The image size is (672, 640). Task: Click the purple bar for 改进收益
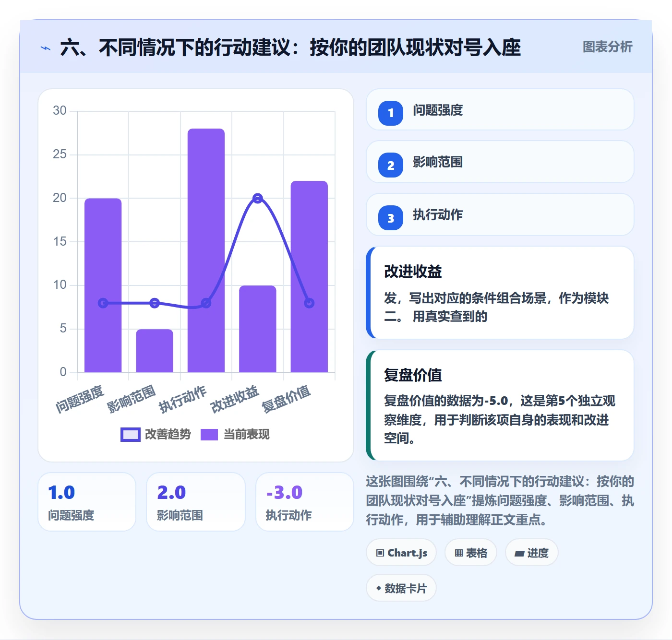pos(258,329)
